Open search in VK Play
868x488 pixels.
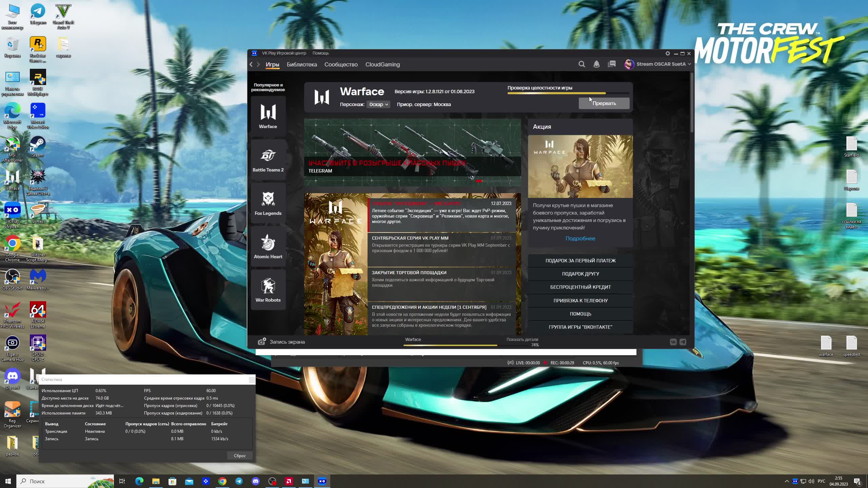[x=581, y=64]
